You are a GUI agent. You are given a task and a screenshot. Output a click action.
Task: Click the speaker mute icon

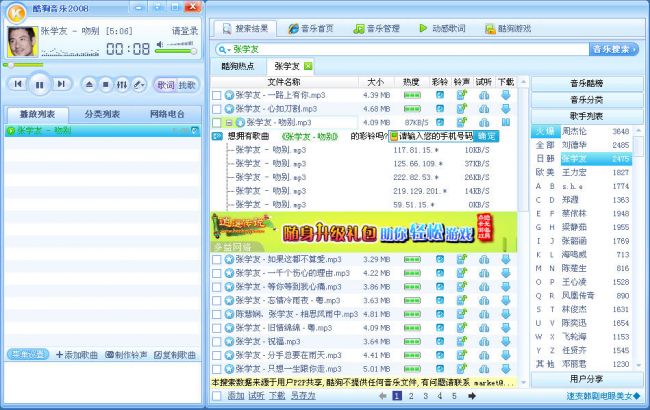[160, 44]
